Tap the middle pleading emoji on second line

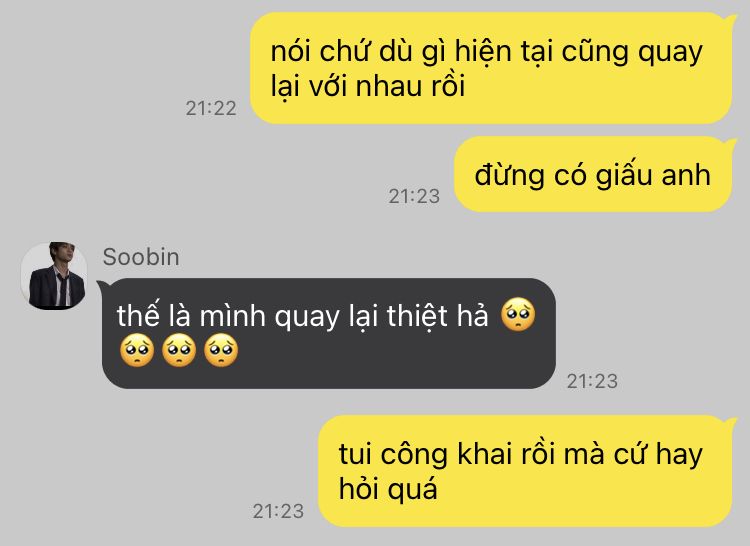click(179, 350)
